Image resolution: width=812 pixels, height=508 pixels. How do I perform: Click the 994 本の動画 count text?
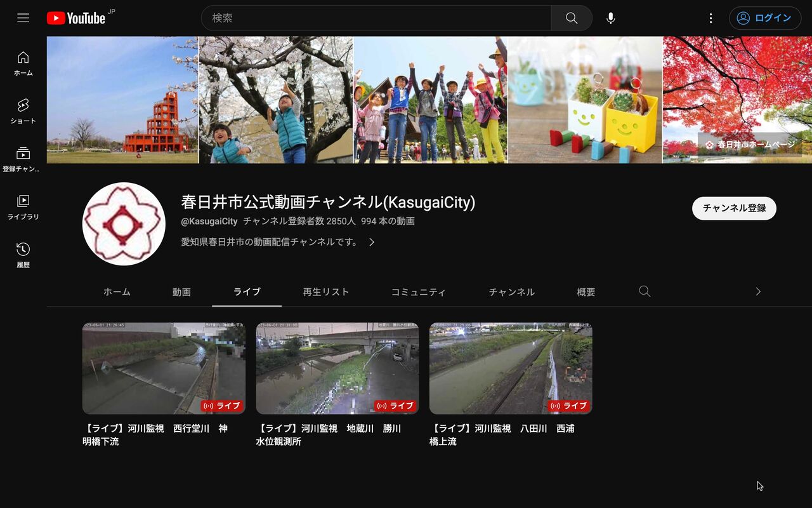tap(388, 222)
